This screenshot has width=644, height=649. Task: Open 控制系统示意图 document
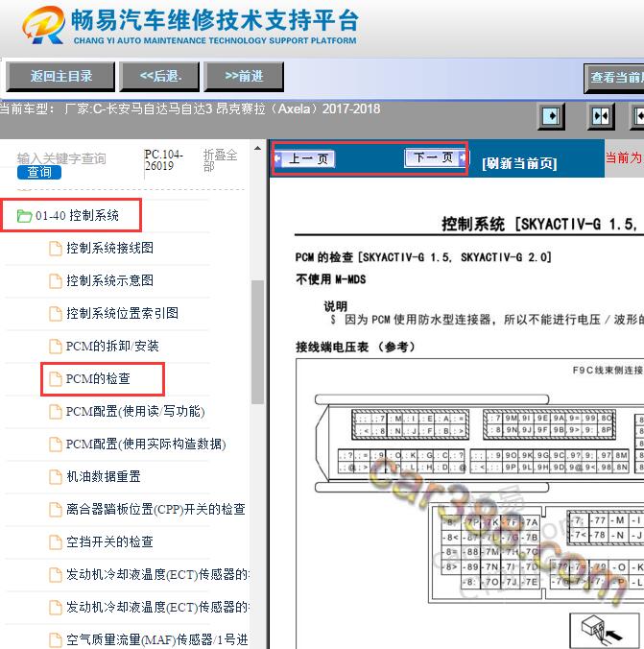coord(109,280)
